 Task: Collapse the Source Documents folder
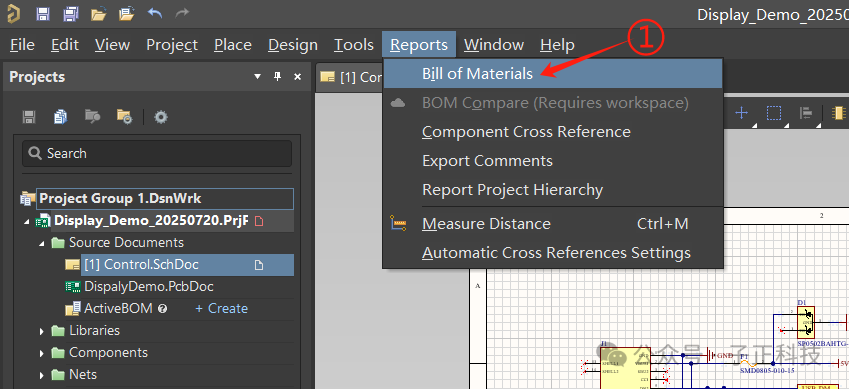42,243
